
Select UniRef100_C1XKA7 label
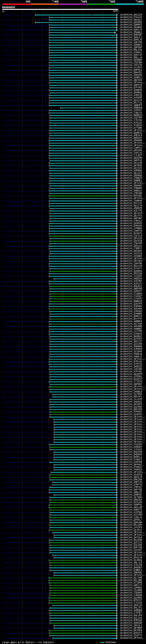pos(131,276)
